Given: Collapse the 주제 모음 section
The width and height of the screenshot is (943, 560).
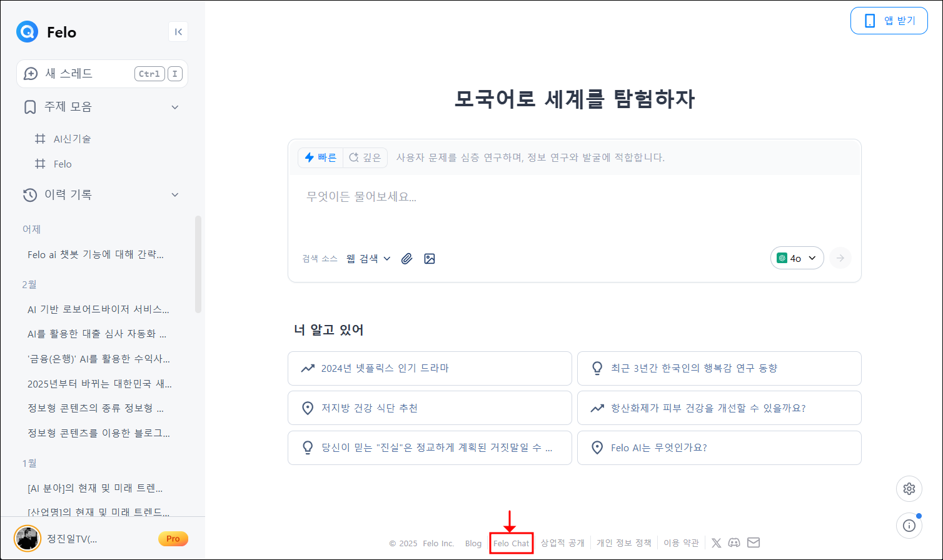Looking at the screenshot, I should [175, 107].
